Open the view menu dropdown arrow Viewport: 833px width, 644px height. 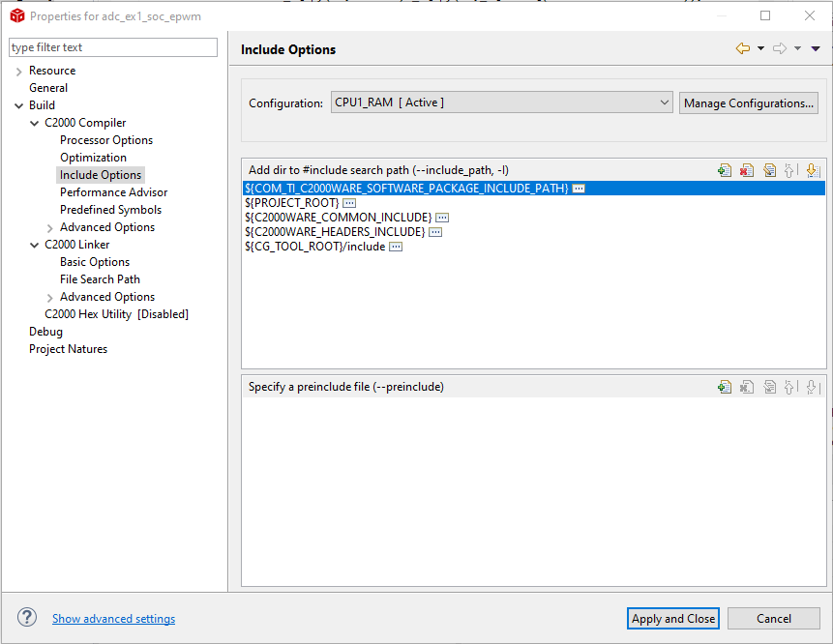click(x=816, y=49)
